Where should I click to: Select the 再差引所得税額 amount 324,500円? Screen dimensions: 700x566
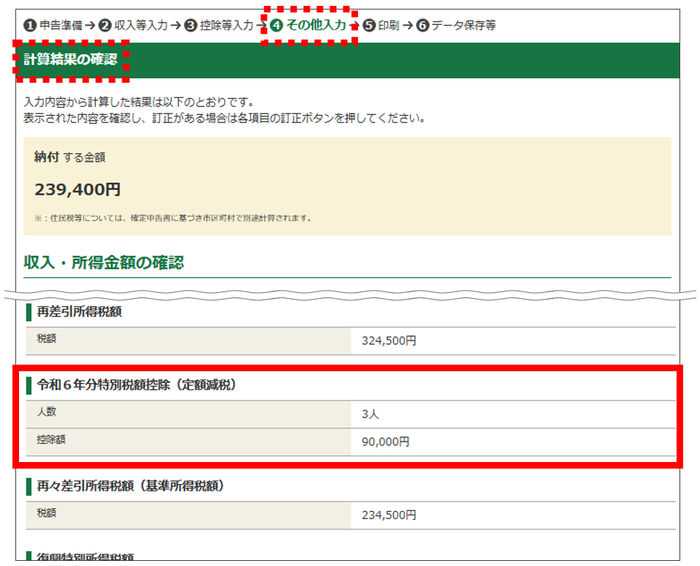tap(389, 341)
